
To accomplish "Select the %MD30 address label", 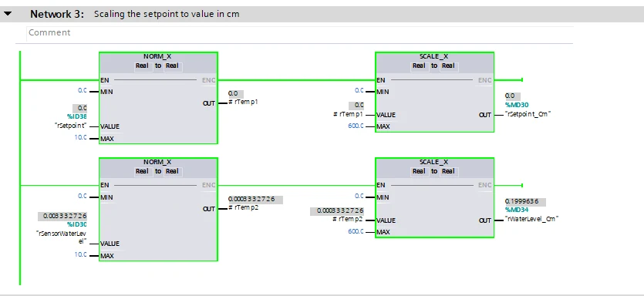I will [517, 105].
